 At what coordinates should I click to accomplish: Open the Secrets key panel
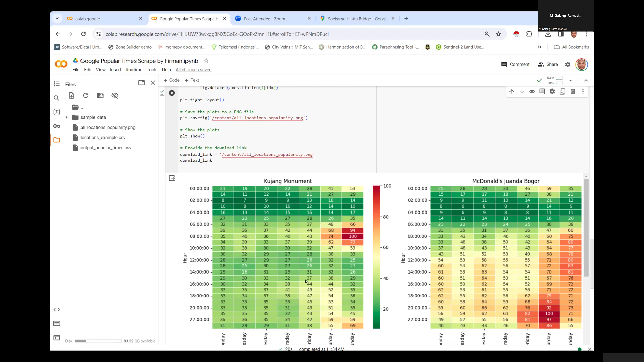click(x=57, y=126)
